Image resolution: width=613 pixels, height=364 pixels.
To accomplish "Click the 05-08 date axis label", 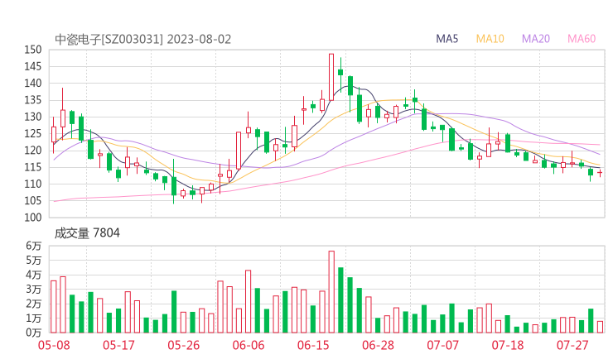I will coord(54,345).
